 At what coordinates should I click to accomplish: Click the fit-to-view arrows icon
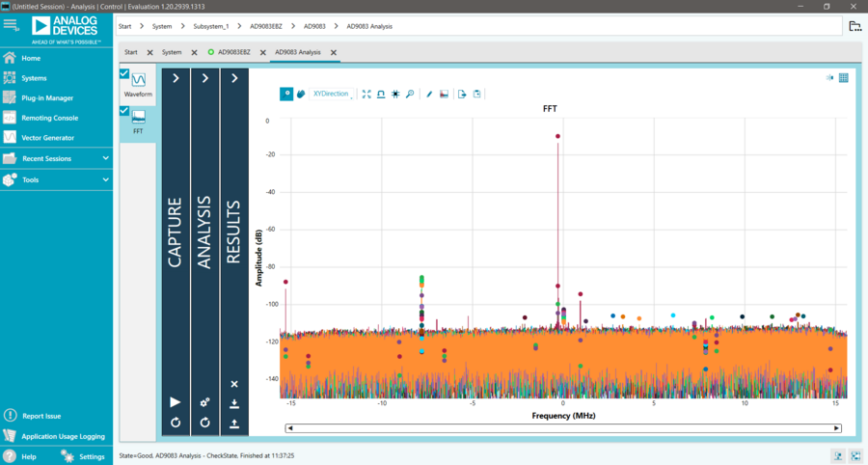(x=366, y=95)
